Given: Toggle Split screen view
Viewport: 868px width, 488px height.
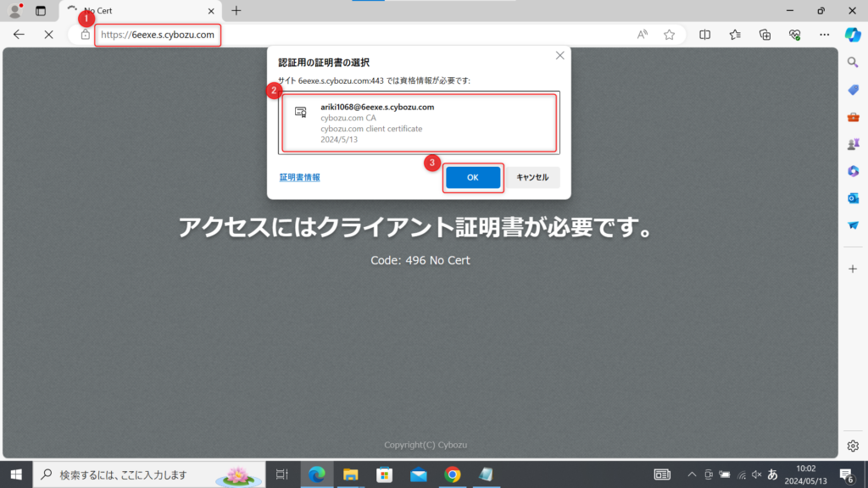Looking at the screenshot, I should (x=704, y=35).
